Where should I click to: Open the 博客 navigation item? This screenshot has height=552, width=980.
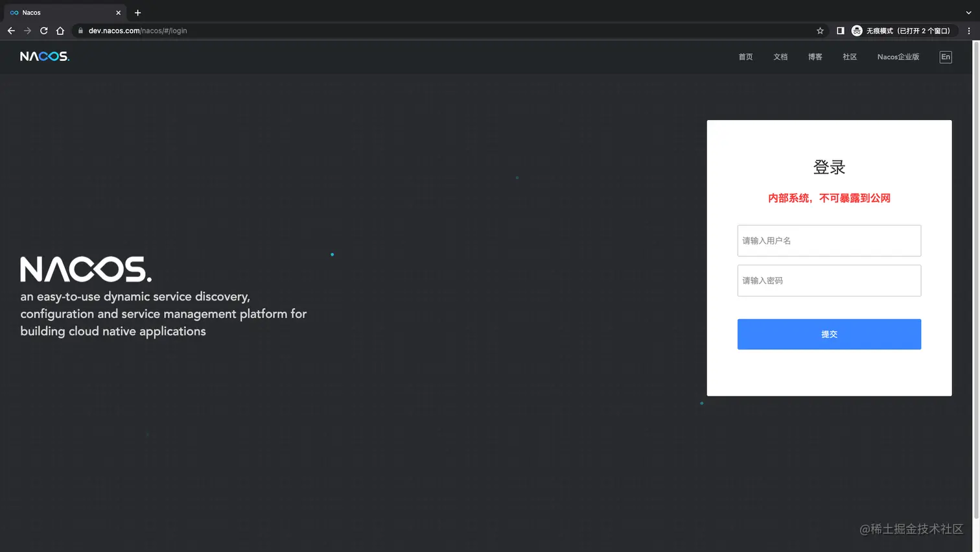815,57
